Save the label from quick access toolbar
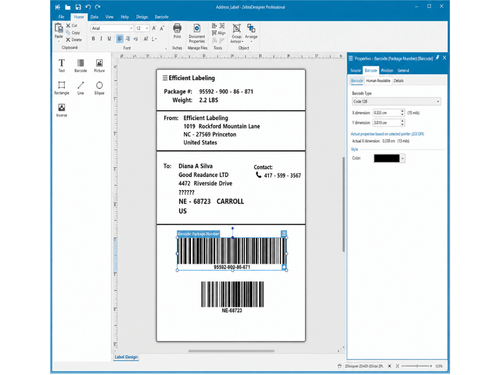Image resolution: width=500 pixels, height=375 pixels. pos(78,7)
